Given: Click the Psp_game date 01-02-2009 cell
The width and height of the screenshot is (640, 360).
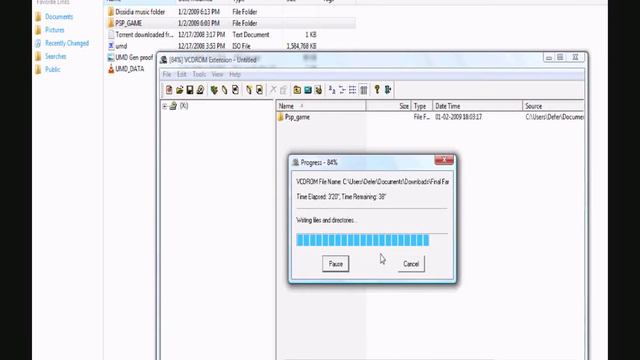Looking at the screenshot, I should [x=458, y=117].
